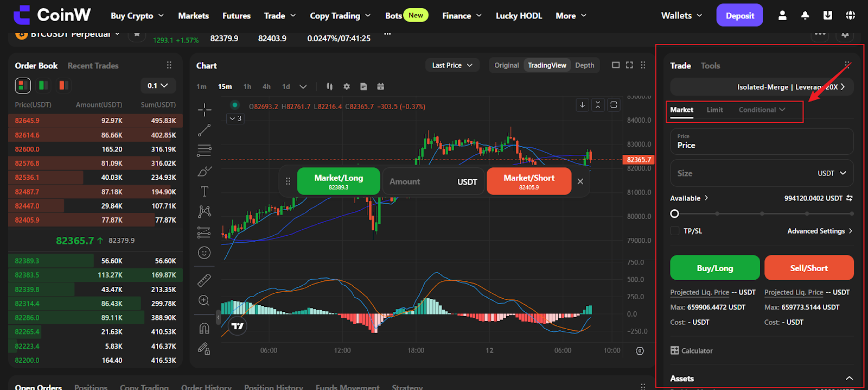Open the Last Price dropdown
Screen dimensions: 868x390
point(452,65)
